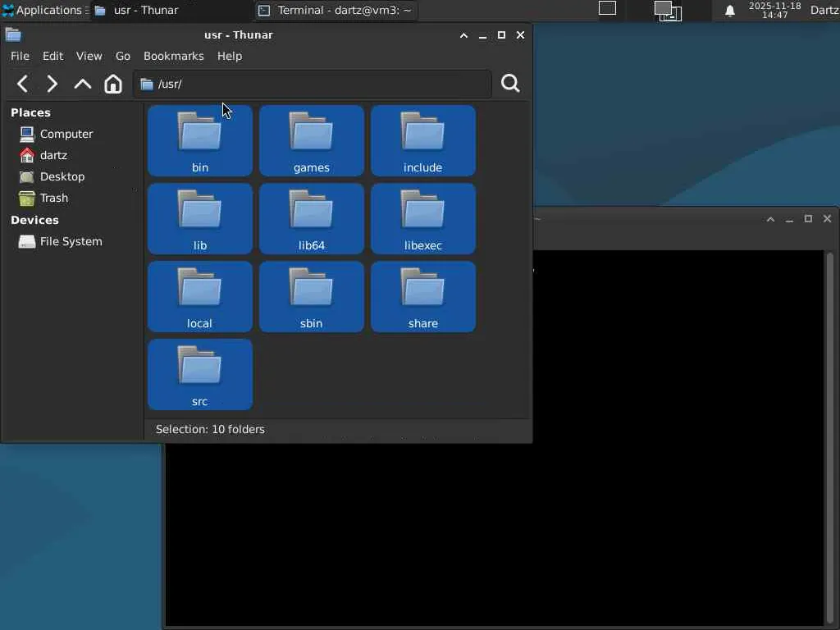
Task: Open the Applications menu in the panel
Action: 44,10
